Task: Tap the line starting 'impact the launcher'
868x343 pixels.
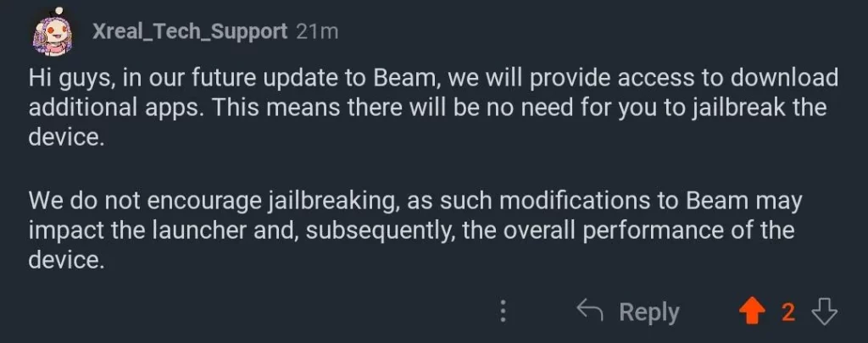Action: (x=412, y=230)
